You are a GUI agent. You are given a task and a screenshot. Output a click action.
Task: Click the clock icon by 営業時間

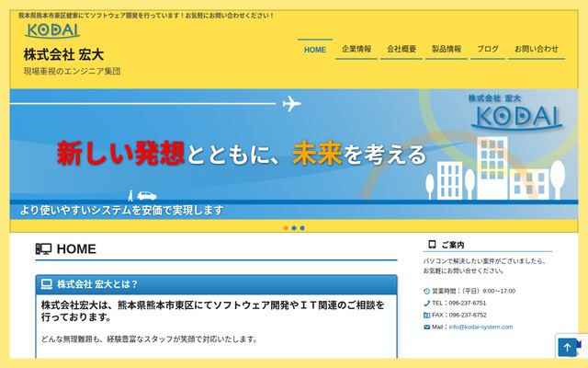426,291
